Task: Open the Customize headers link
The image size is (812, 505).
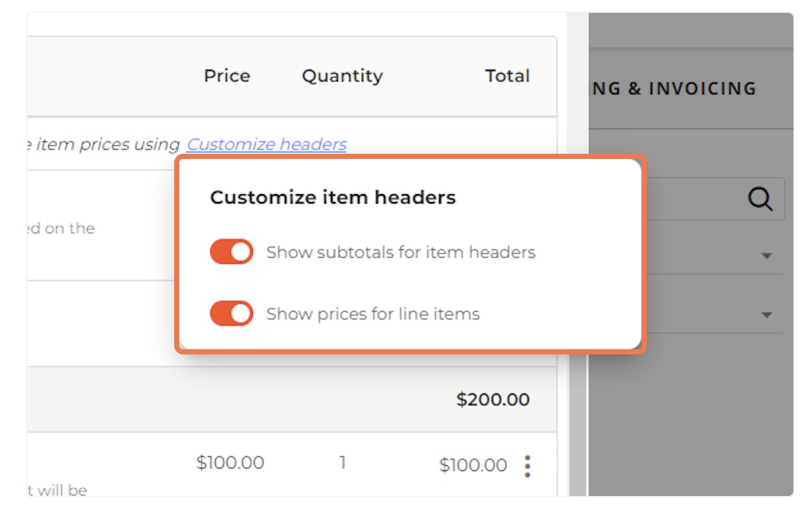Action: point(266,144)
